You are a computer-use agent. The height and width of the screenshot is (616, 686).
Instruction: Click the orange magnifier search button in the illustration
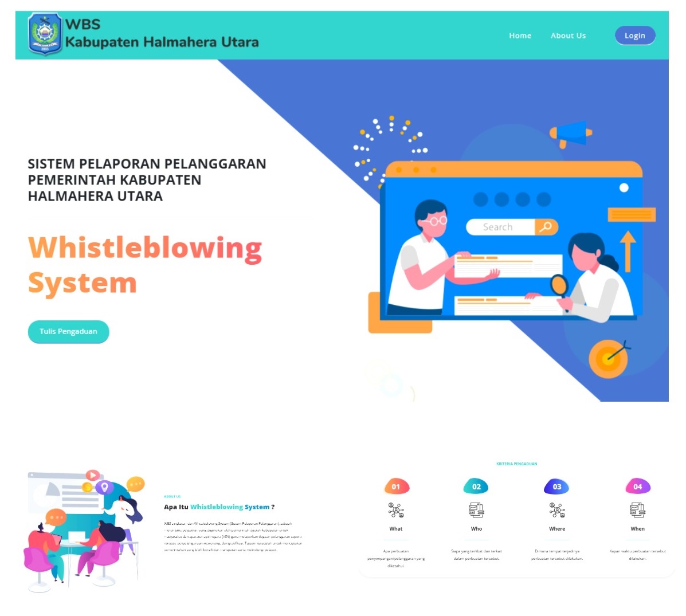[546, 227]
